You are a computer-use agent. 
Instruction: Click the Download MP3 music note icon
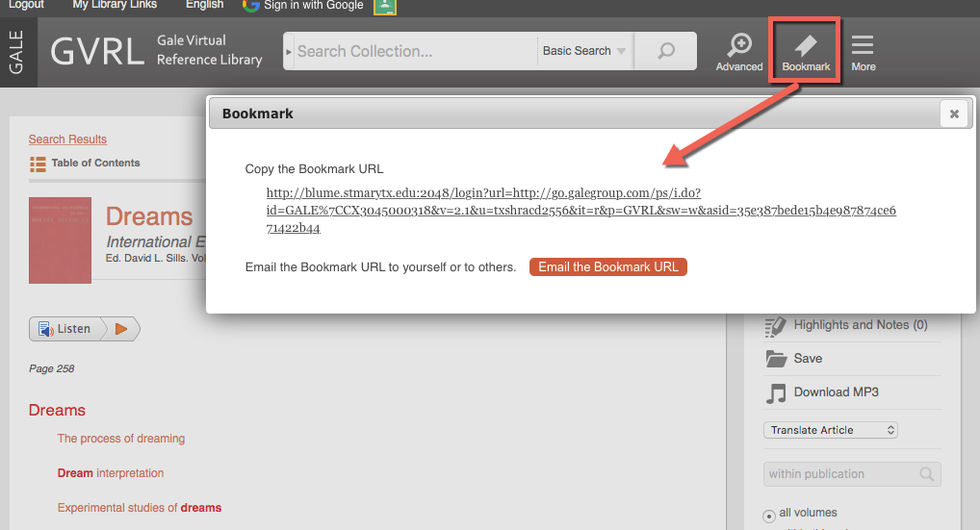(x=776, y=392)
